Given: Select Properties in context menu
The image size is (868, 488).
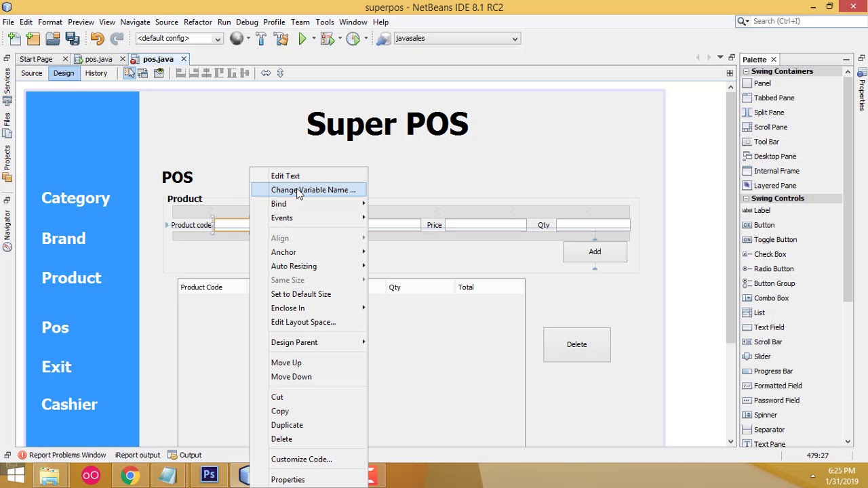Looking at the screenshot, I should (309, 480).
